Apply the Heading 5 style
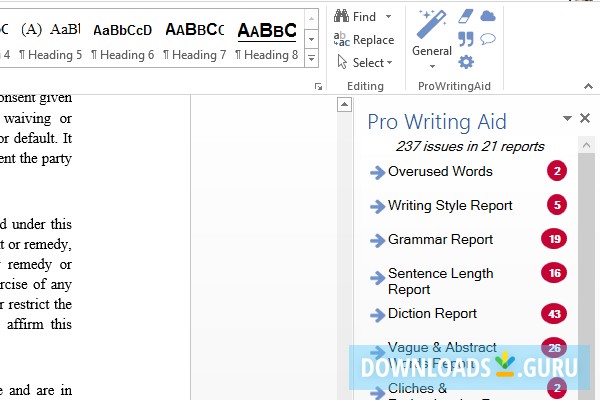Viewport: 600px width, 400px height. click(51, 40)
